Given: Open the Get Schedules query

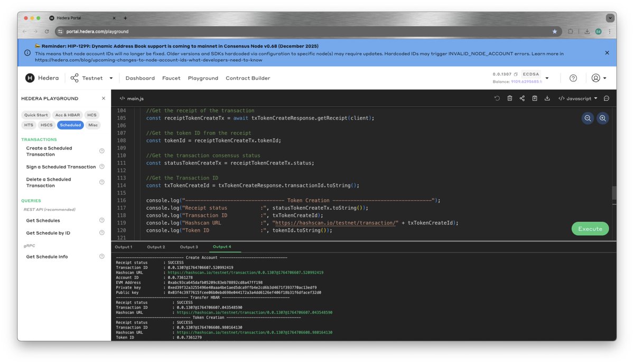Looking at the screenshot, I should tap(43, 220).
